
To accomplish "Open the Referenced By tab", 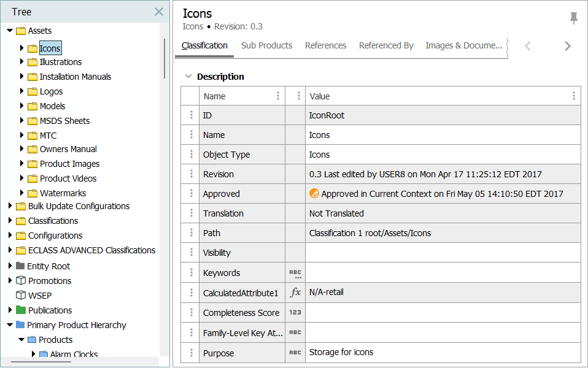I will click(x=386, y=45).
